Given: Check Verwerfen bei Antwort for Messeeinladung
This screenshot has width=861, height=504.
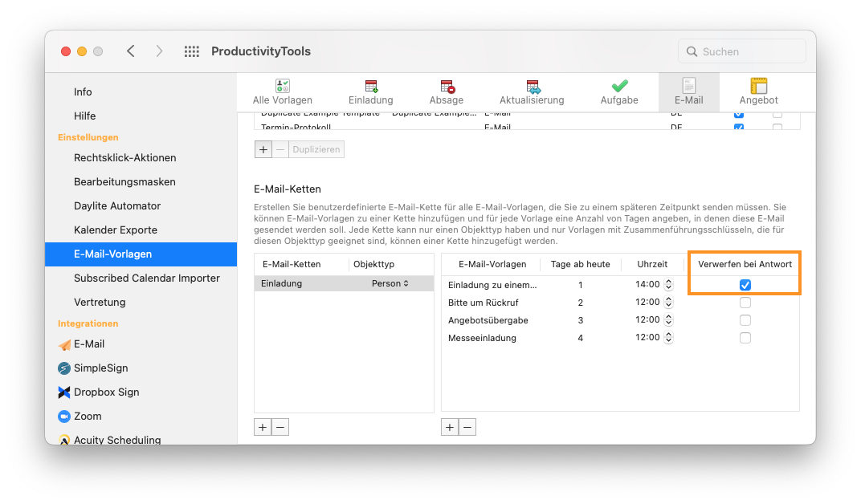Looking at the screenshot, I should coord(745,337).
